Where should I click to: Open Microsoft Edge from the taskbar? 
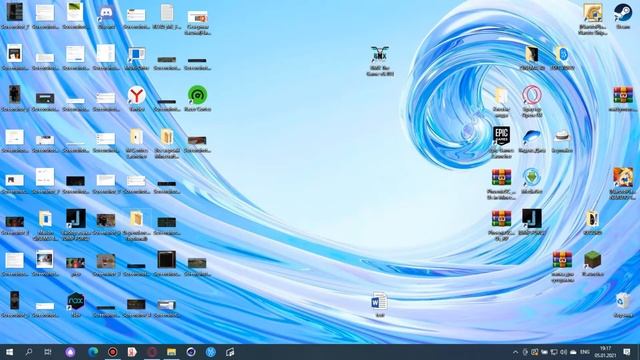[x=93, y=352]
